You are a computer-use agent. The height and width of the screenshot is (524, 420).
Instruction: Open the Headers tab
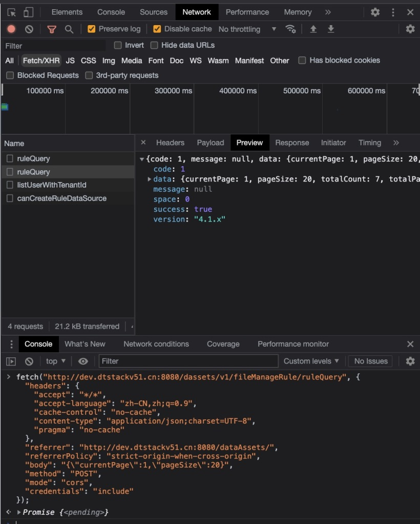(170, 143)
